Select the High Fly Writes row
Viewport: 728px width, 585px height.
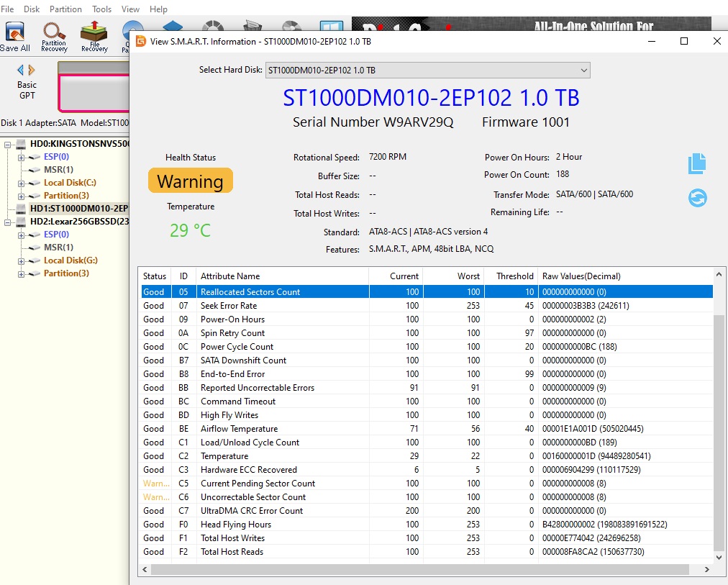(426, 415)
